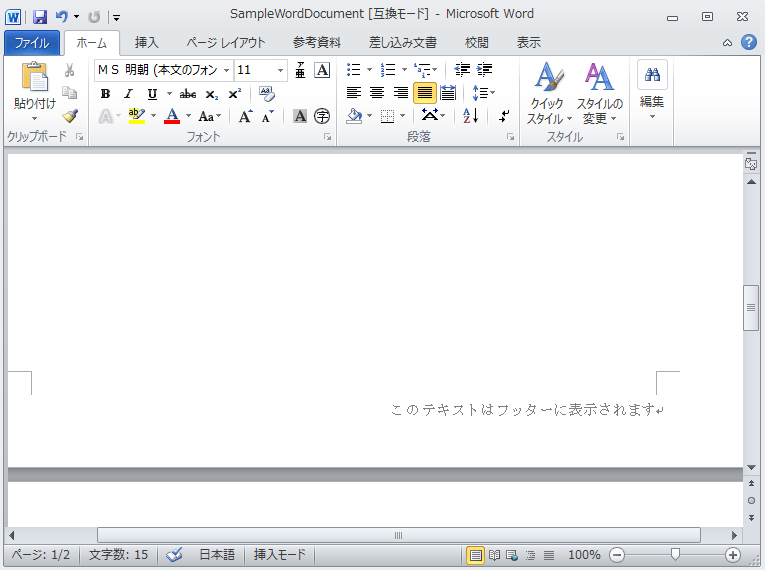Screen dimensions: 765x573
Task: Click the Save icon in quick access toolbar
Action: tap(40, 16)
